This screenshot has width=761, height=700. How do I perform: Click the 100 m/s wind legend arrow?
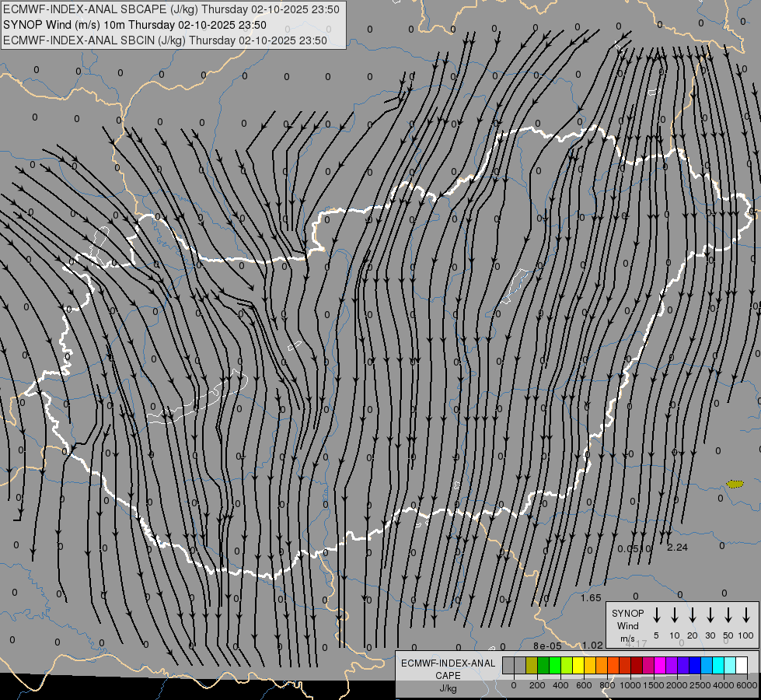click(x=746, y=615)
